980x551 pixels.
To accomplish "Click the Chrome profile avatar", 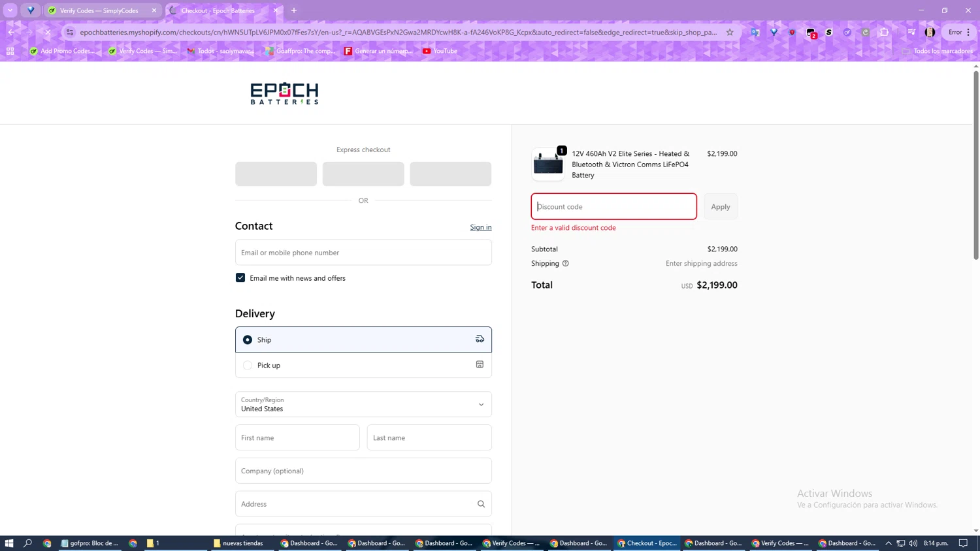I will 930,32.
